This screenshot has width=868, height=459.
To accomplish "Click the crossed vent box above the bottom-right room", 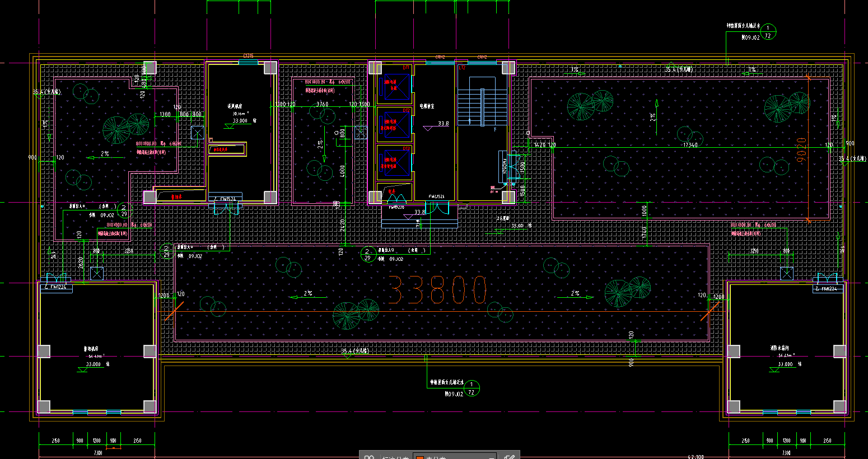I will pos(787,274).
